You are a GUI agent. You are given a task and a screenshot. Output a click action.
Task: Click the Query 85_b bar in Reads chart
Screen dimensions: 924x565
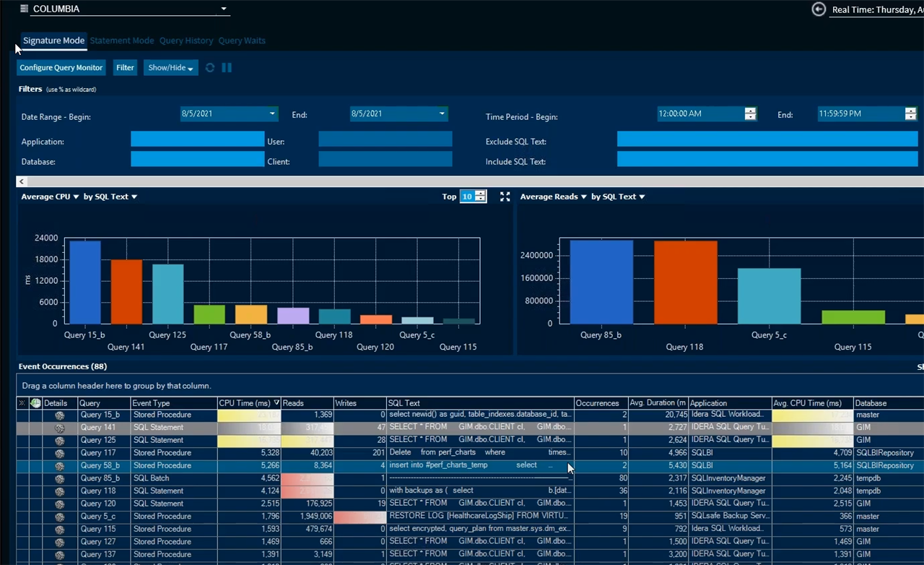[601, 282]
